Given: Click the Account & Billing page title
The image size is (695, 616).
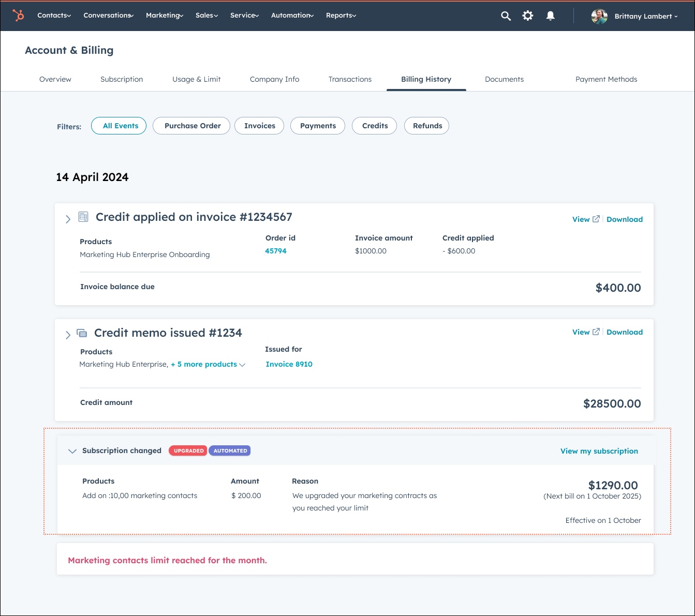Looking at the screenshot, I should click(69, 50).
